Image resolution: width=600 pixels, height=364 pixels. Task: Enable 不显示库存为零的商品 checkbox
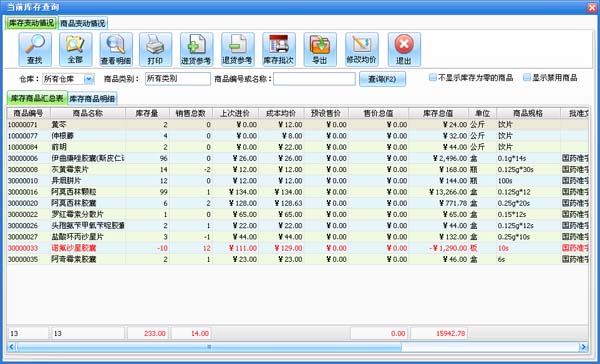tap(433, 78)
